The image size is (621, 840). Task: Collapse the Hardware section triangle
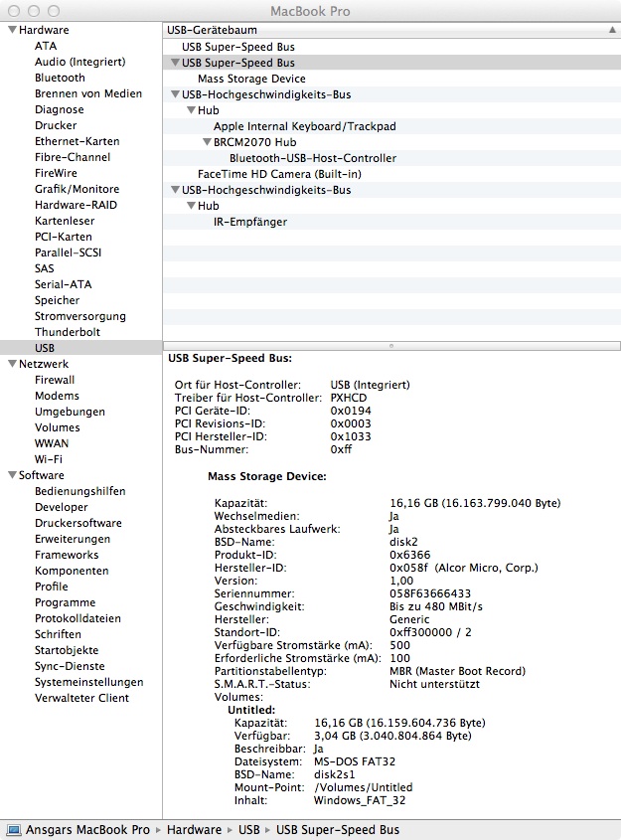(x=11, y=30)
